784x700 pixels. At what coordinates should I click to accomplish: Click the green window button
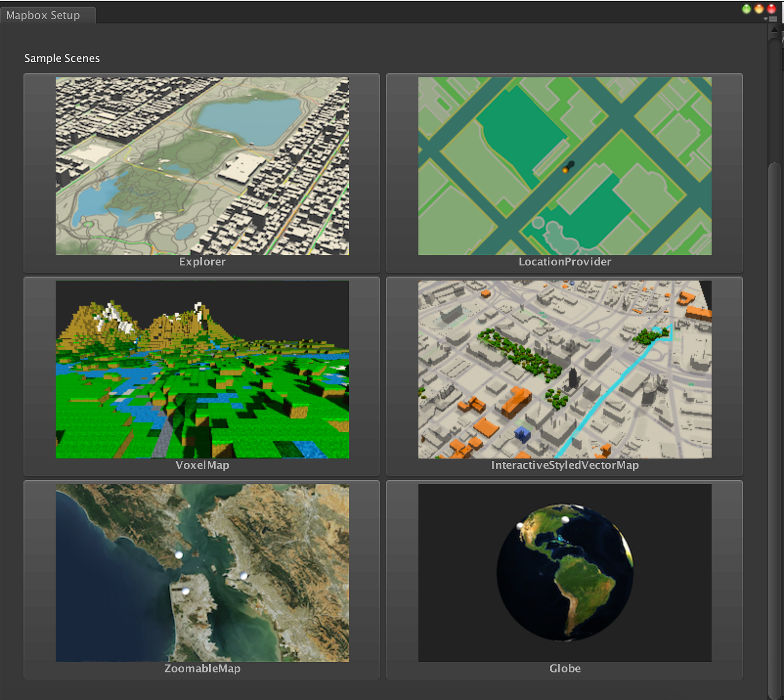[x=746, y=8]
